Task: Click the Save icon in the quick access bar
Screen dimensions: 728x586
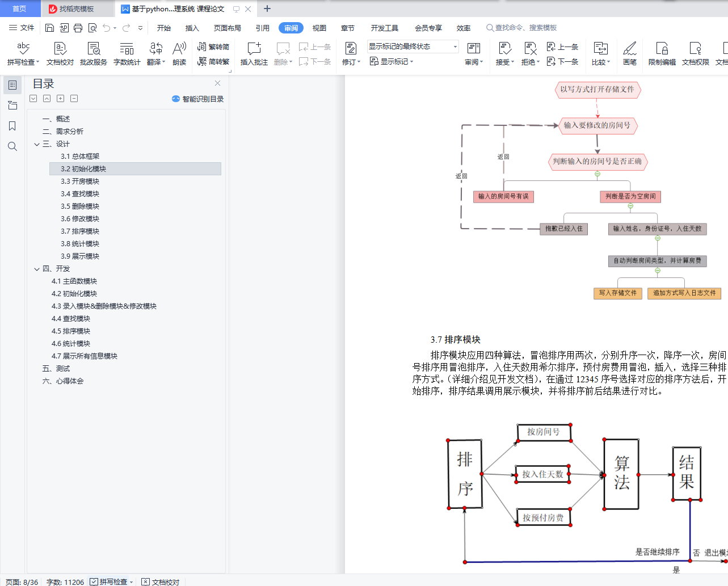Action: tap(49, 28)
